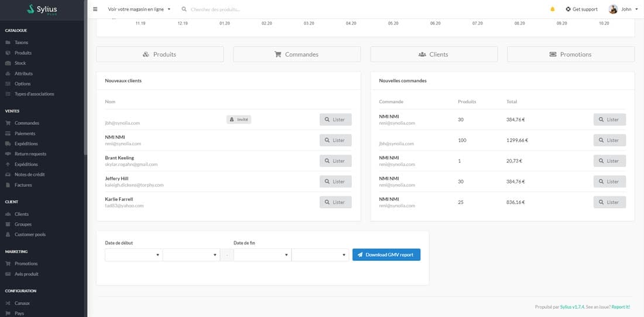Image resolution: width=644 pixels, height=317 pixels.
Task: Click the large Clients button
Action: point(434,54)
